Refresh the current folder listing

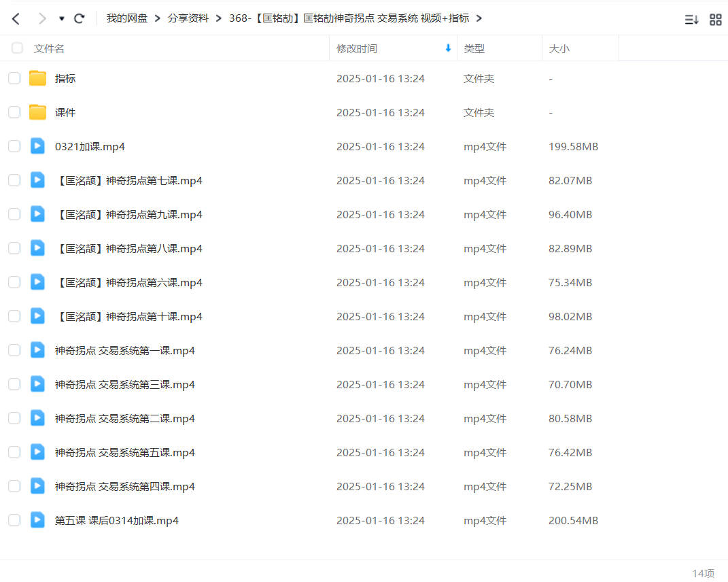(x=80, y=18)
